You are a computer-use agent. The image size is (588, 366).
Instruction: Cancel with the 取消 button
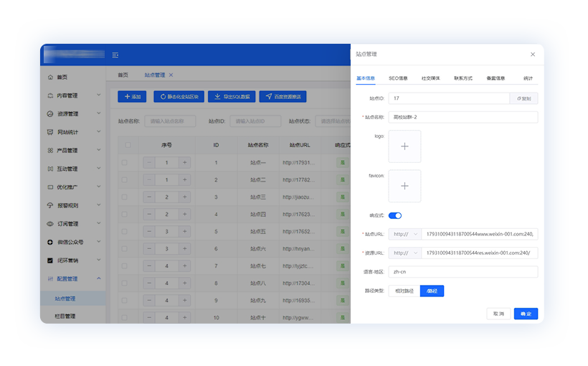pyautogui.click(x=498, y=314)
